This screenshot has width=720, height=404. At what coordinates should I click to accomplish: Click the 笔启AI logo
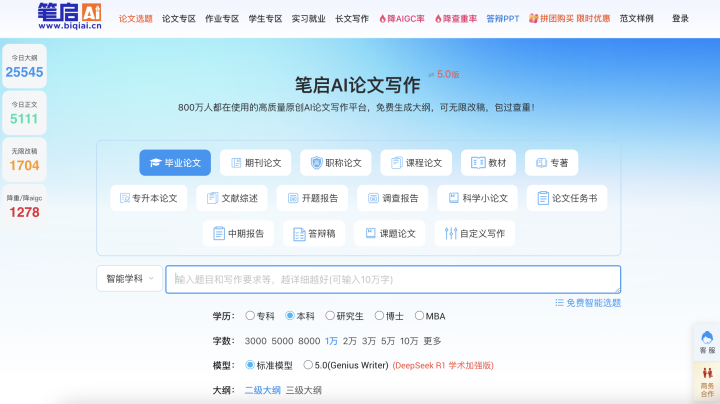(x=69, y=16)
